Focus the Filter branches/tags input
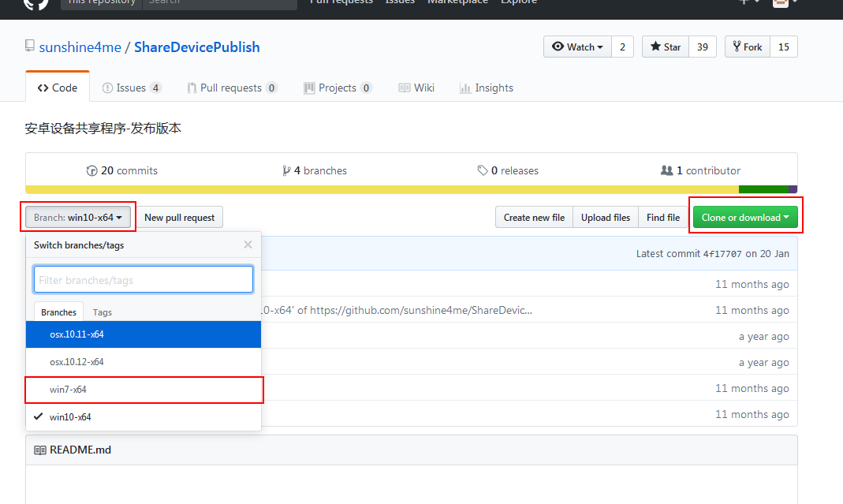Image resolution: width=843 pixels, height=504 pixels. click(x=144, y=280)
